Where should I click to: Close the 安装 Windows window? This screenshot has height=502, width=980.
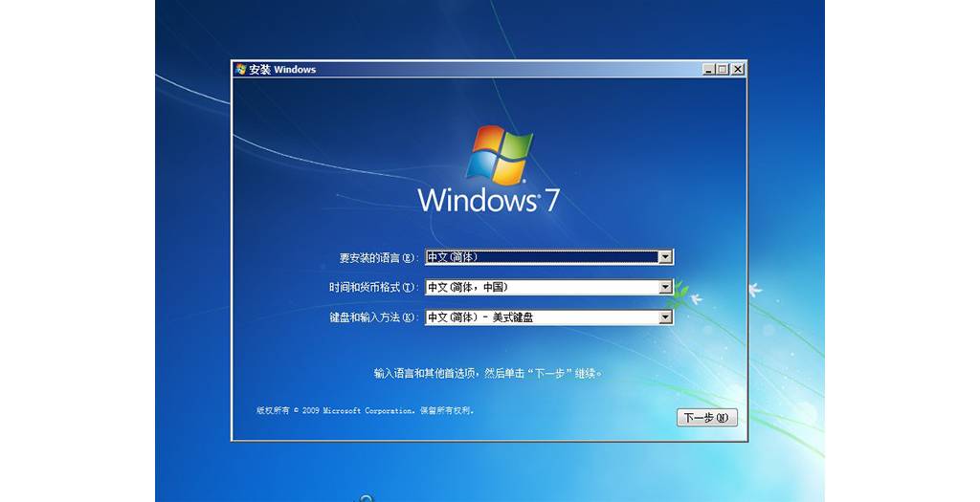point(738,69)
